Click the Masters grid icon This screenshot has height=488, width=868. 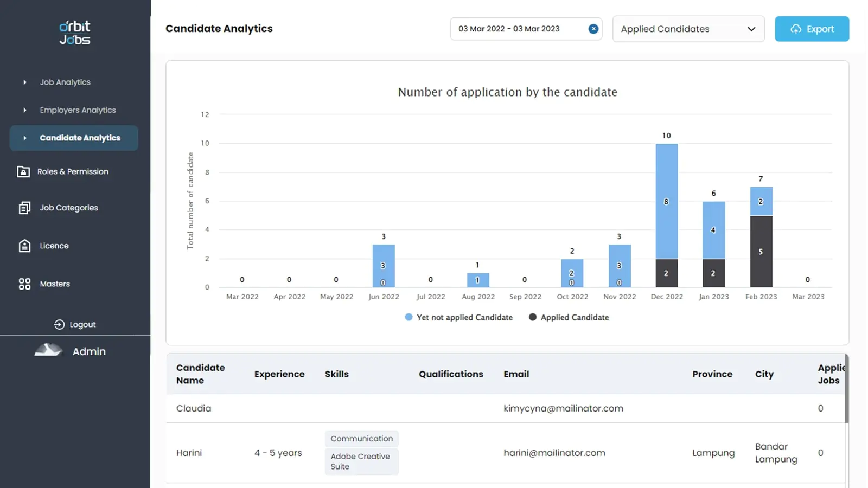click(x=24, y=284)
